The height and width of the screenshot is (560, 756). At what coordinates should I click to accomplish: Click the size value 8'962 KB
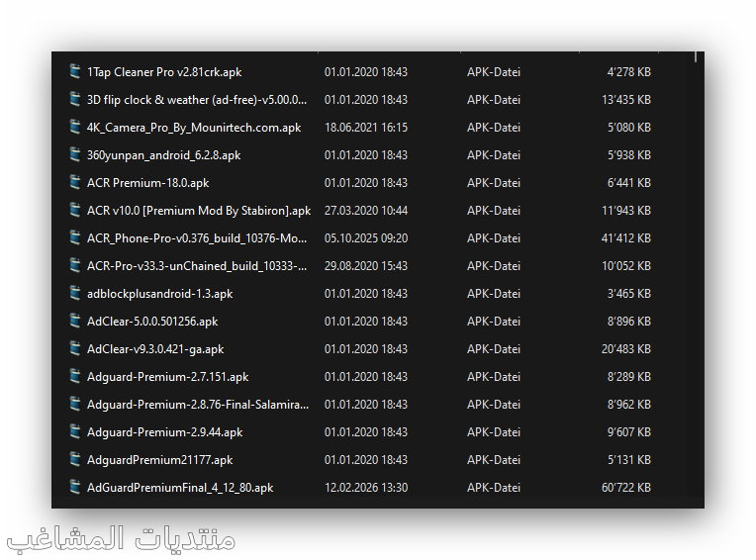pos(629,405)
